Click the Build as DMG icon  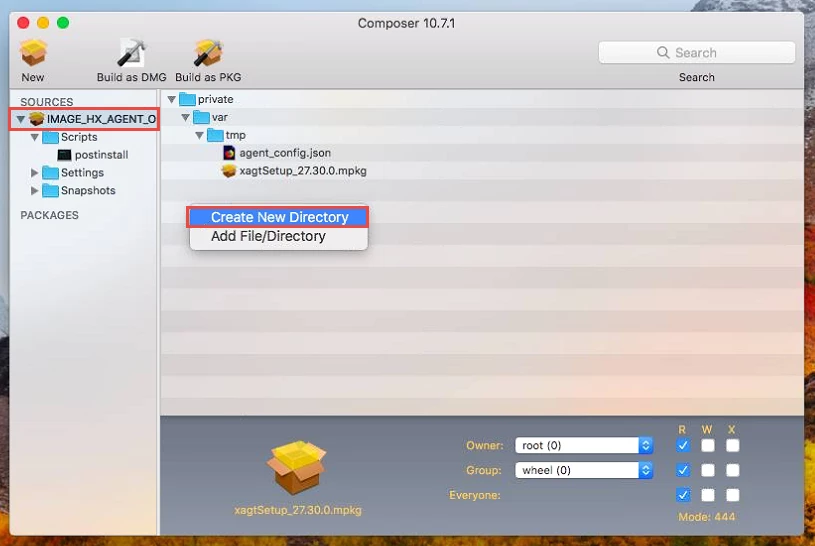[x=131, y=53]
